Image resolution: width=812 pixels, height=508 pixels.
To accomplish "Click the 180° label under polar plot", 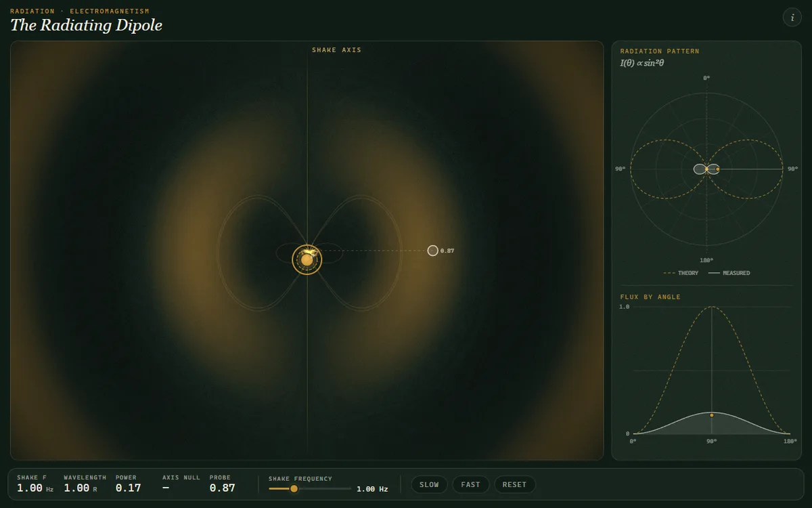I will 706,260.
